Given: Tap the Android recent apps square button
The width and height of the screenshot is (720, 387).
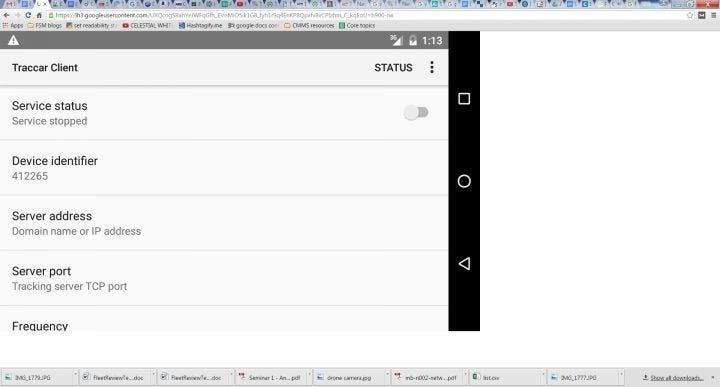Looking at the screenshot, I should point(464,99).
